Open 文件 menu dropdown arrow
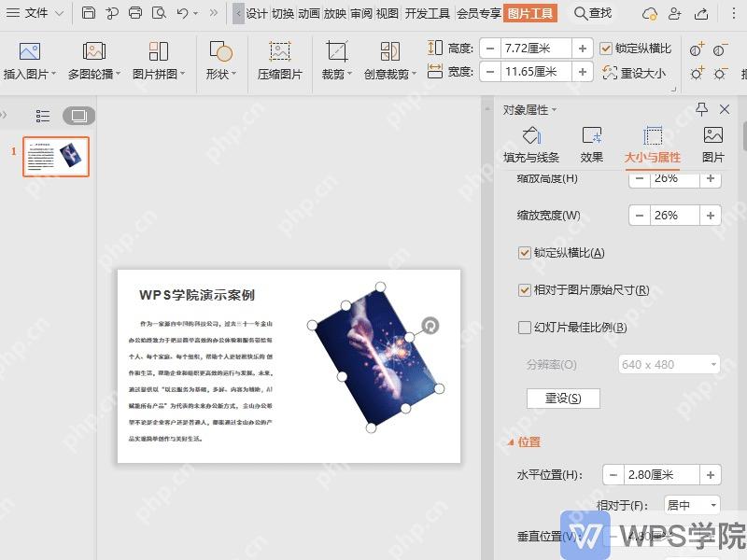This screenshot has width=747, height=560. point(59,13)
